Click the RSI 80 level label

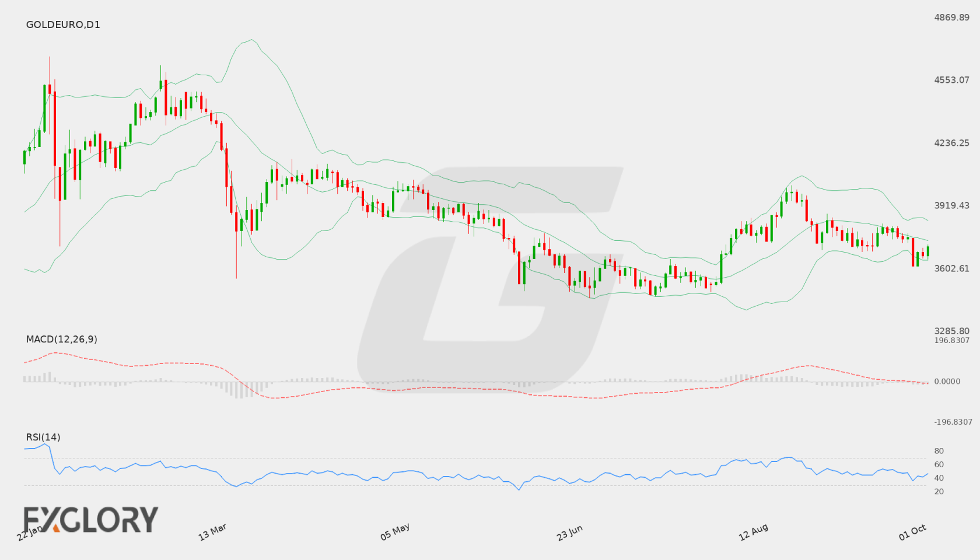point(939,451)
